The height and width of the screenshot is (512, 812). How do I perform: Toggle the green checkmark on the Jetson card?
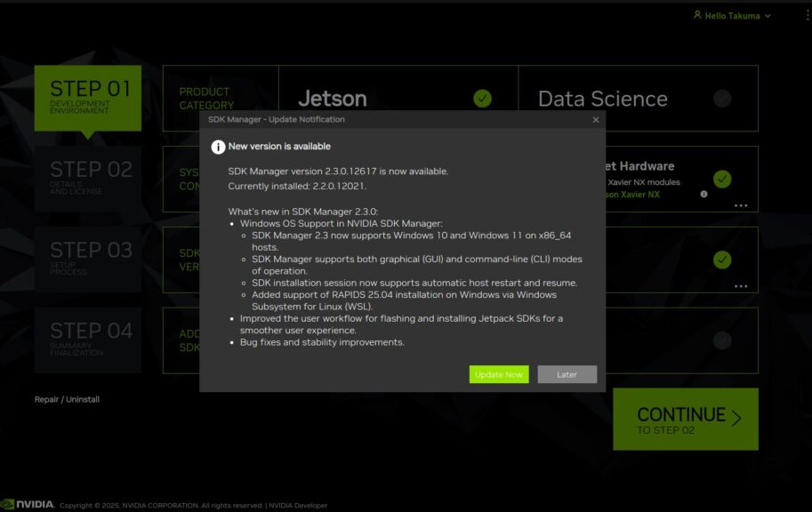[482, 99]
